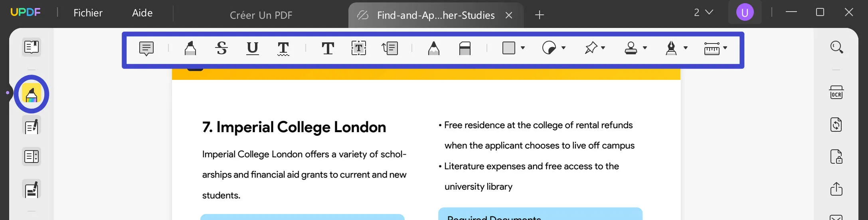
Task: Select the text callout tool
Action: 390,48
